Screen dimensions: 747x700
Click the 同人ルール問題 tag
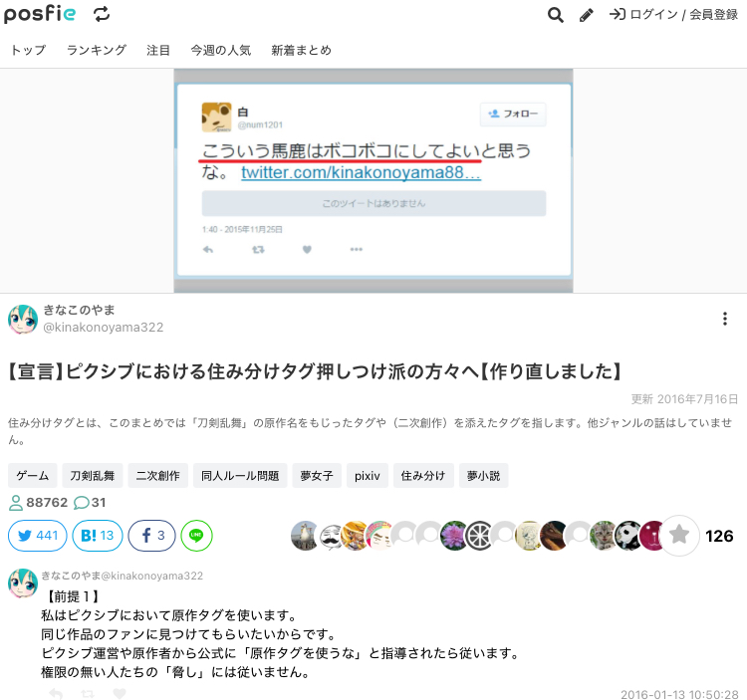point(239,476)
